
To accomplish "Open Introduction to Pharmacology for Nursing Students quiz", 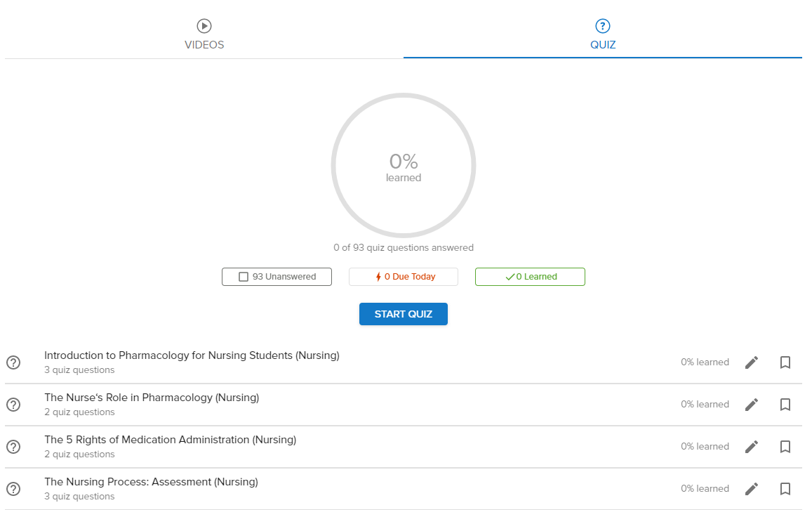I will pyautogui.click(x=192, y=355).
